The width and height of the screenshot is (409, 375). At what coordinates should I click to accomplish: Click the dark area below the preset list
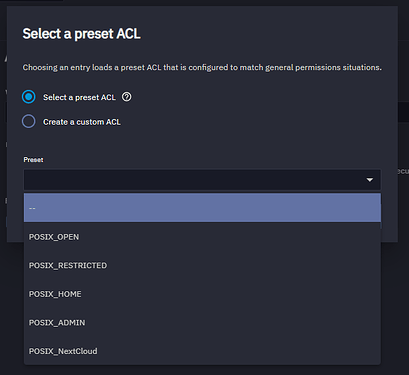tap(202, 370)
